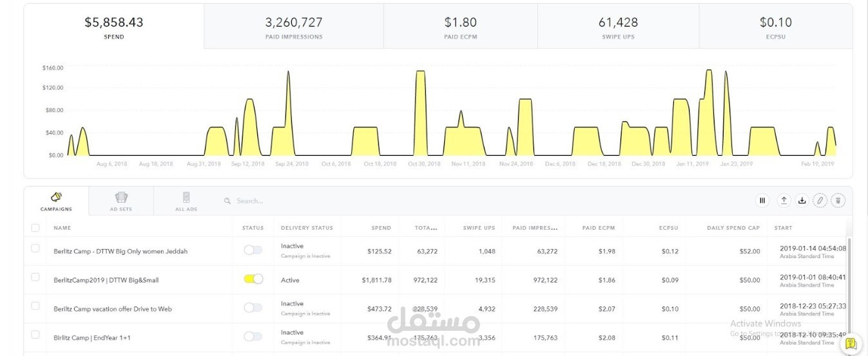The width and height of the screenshot is (868, 356).
Task: Select the Swipe Ups metric tab
Action: 618,26
